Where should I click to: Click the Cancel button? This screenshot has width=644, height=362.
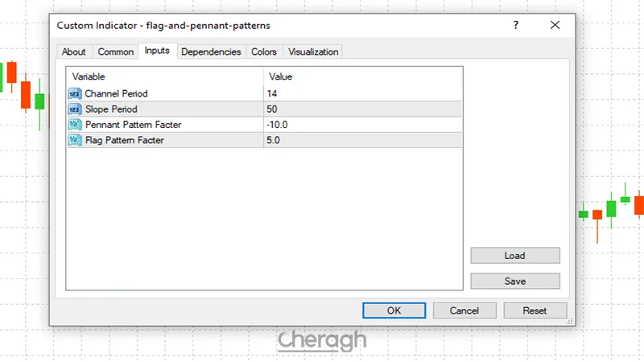point(464,311)
